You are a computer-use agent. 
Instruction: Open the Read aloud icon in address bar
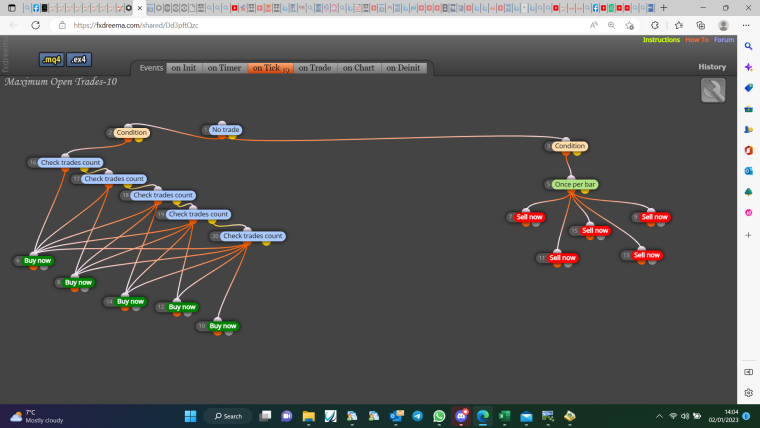pos(594,25)
